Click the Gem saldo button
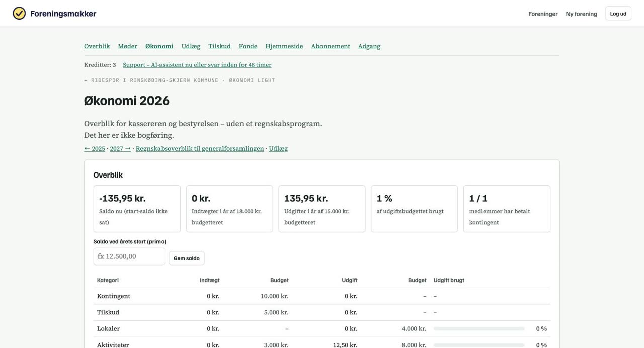Viewport: 644px width, 348px height. [x=187, y=258]
